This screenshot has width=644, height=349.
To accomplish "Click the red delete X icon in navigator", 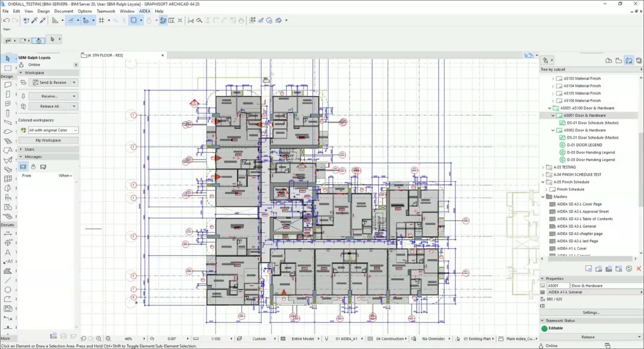I will pyautogui.click(x=639, y=268).
